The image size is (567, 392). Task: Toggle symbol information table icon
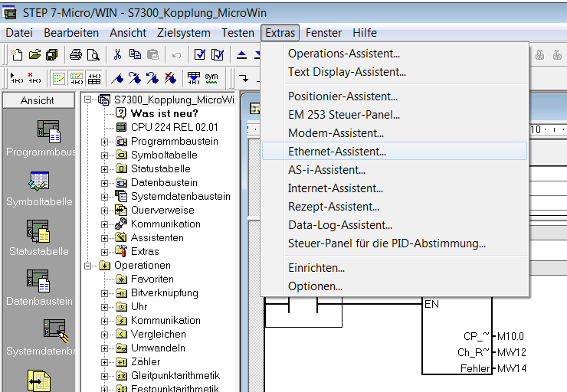pyautogui.click(x=94, y=78)
